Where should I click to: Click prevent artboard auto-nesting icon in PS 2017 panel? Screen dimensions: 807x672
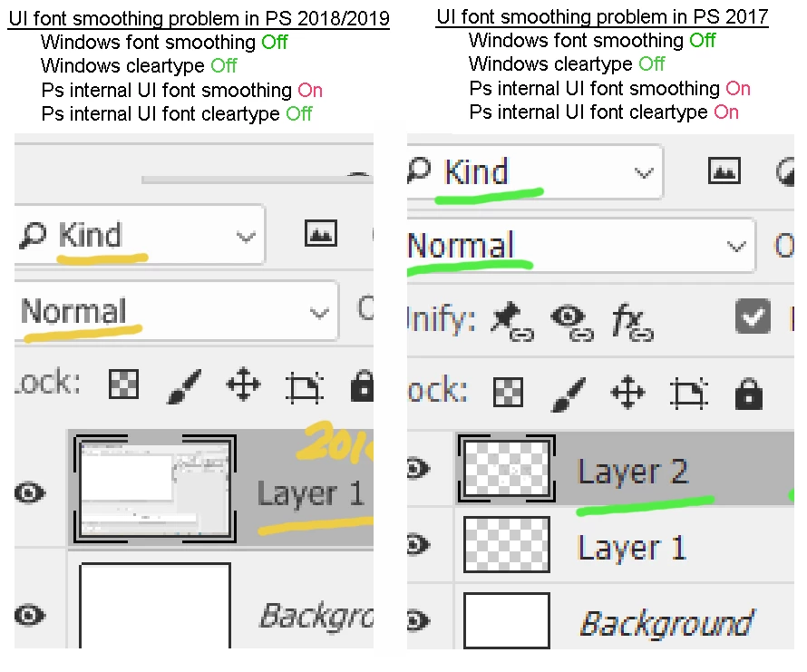[x=688, y=394]
